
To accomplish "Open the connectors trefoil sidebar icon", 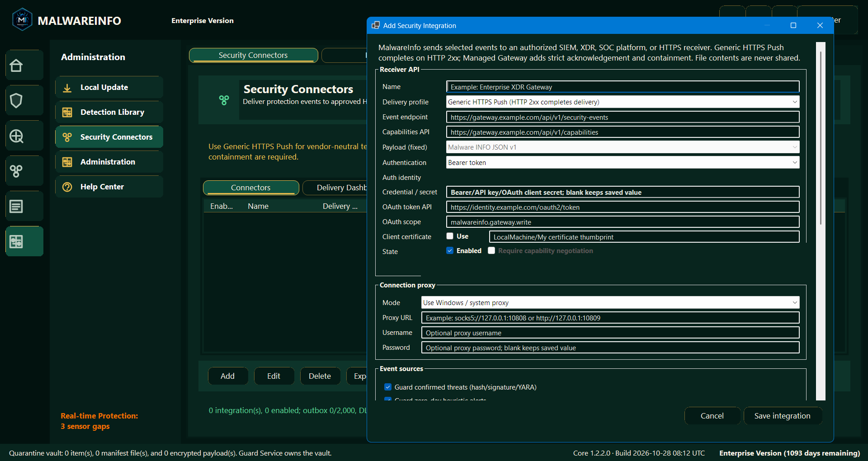I will [16, 171].
